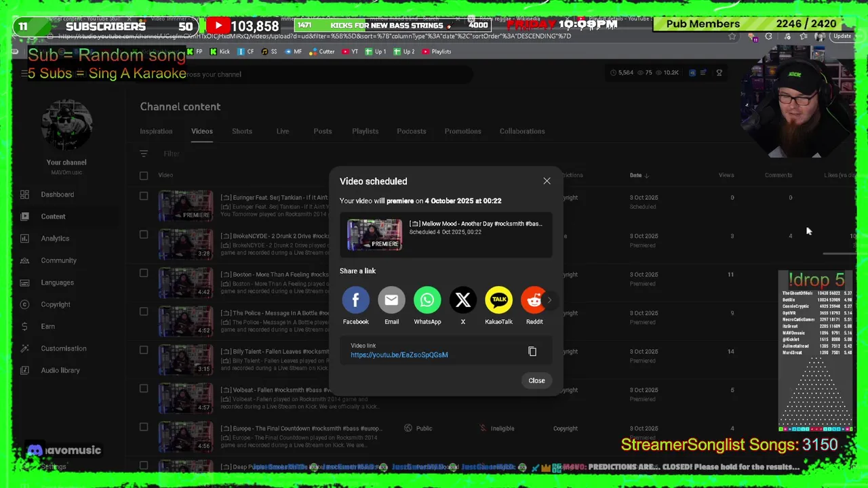Image resolution: width=868 pixels, height=488 pixels.
Task: Open the Up 1 bookmark
Action: pyautogui.click(x=376, y=52)
